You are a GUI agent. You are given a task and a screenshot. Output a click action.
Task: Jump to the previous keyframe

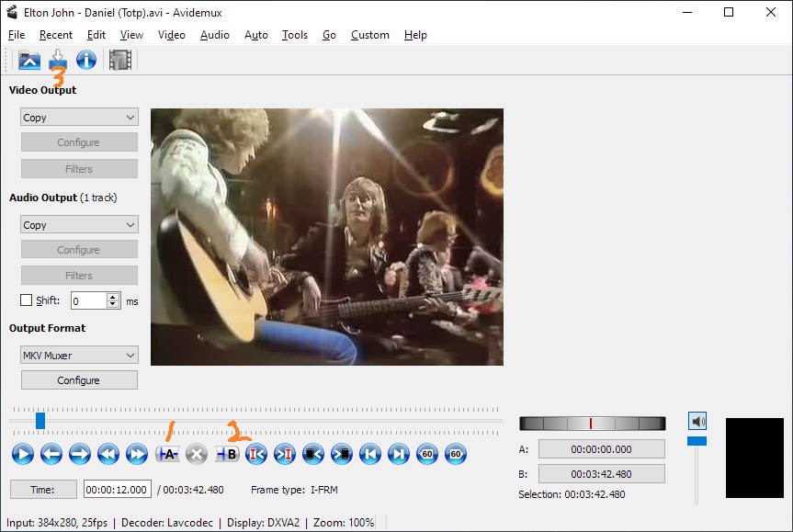(x=108, y=454)
